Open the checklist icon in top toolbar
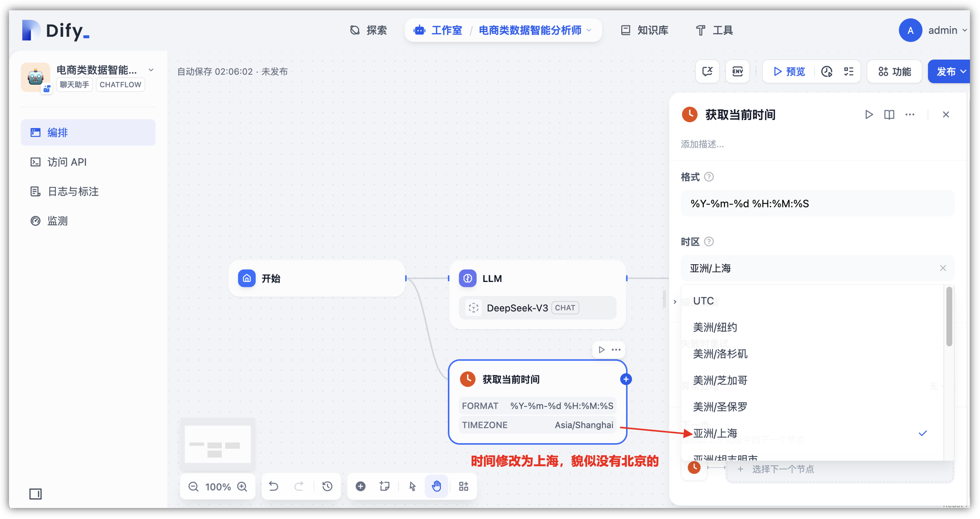The image size is (980, 519). click(848, 71)
